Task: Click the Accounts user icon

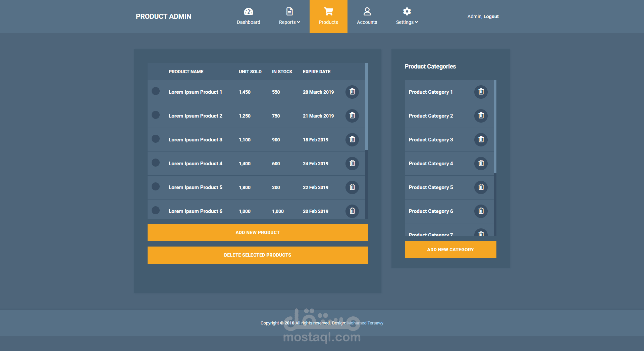Action: (367, 12)
